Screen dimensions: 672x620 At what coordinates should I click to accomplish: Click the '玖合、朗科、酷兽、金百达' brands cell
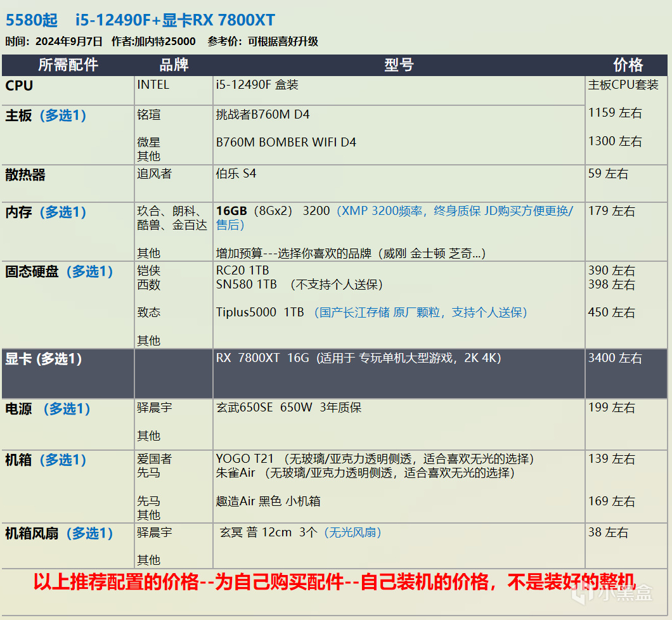[172, 218]
